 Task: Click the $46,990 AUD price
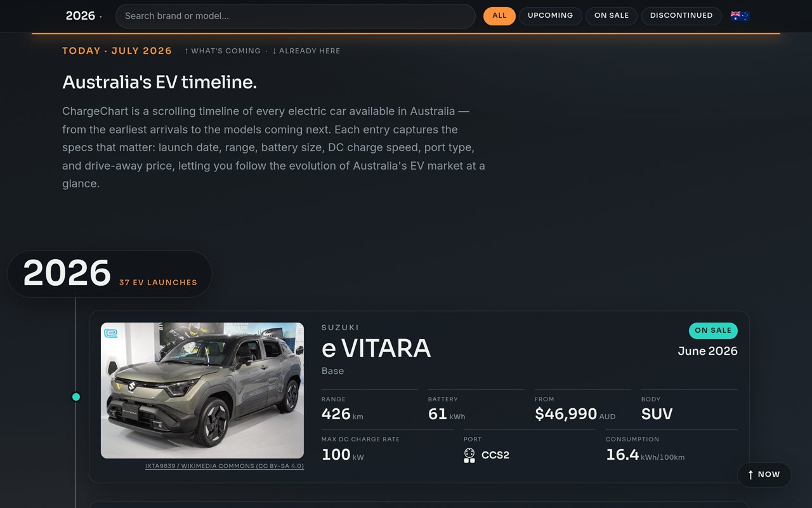[x=575, y=415]
